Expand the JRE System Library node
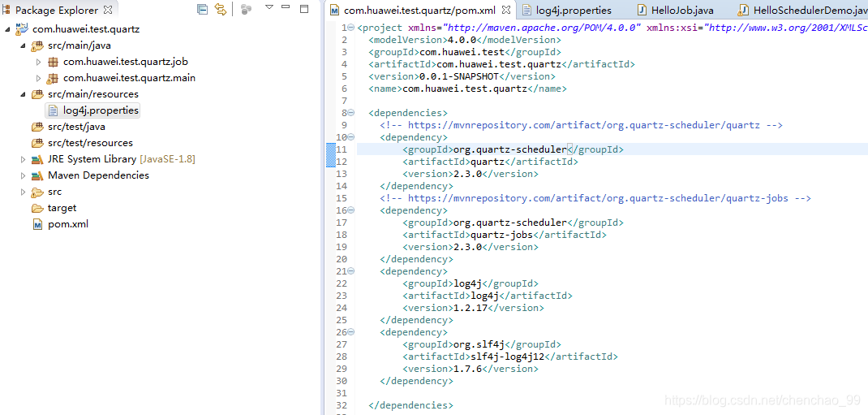868x415 pixels. click(23, 159)
